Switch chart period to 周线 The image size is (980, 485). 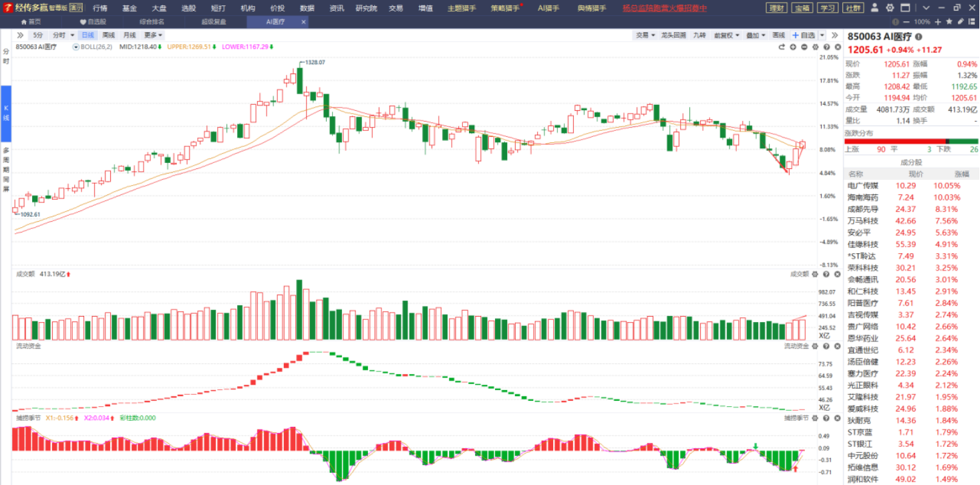click(x=108, y=35)
